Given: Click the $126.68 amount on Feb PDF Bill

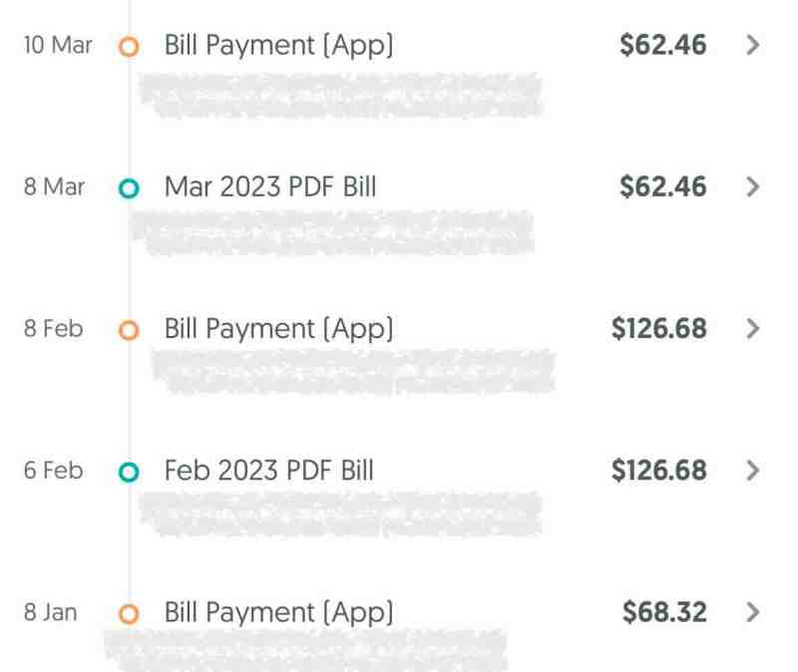Looking at the screenshot, I should [x=658, y=471].
